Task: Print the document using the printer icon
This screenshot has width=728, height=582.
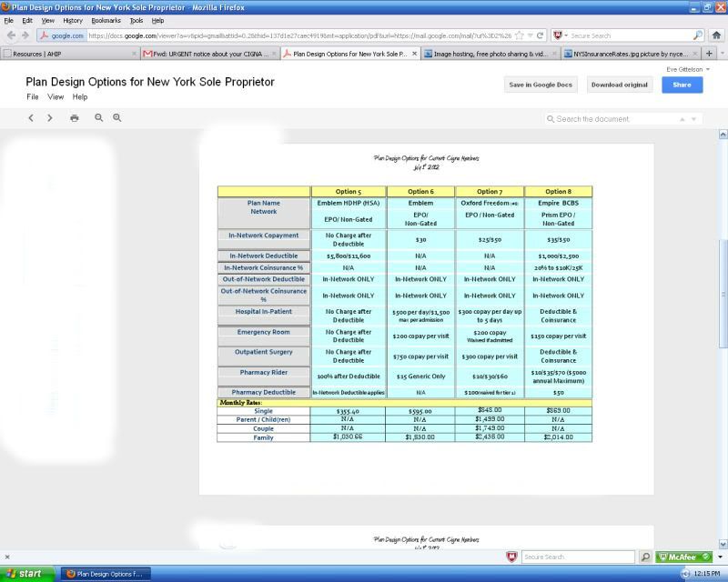Action: click(x=75, y=118)
